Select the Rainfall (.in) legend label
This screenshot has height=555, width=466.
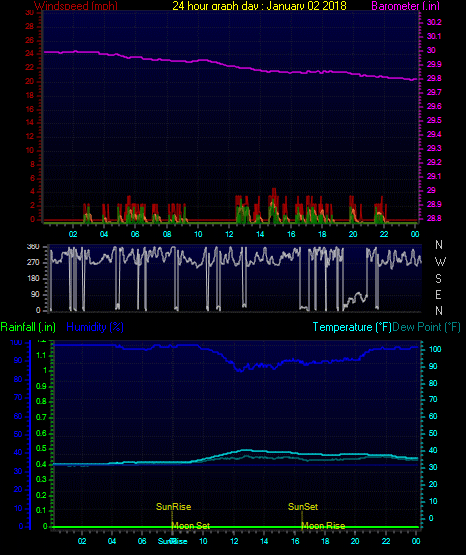(x=28, y=327)
